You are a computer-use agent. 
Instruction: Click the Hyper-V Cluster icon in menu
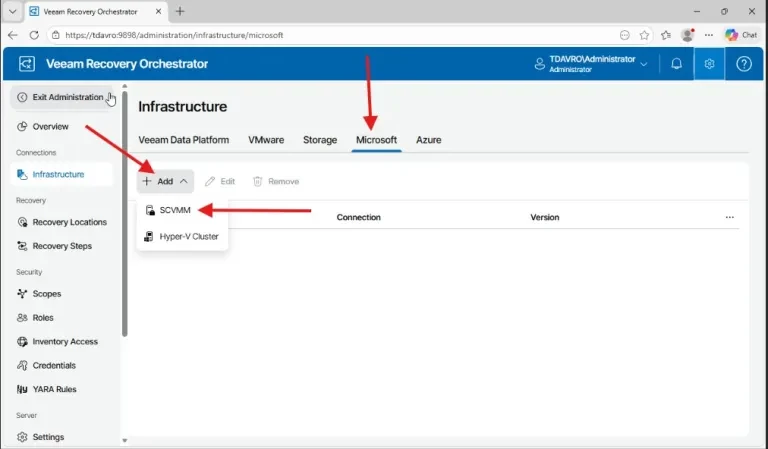[x=149, y=236]
